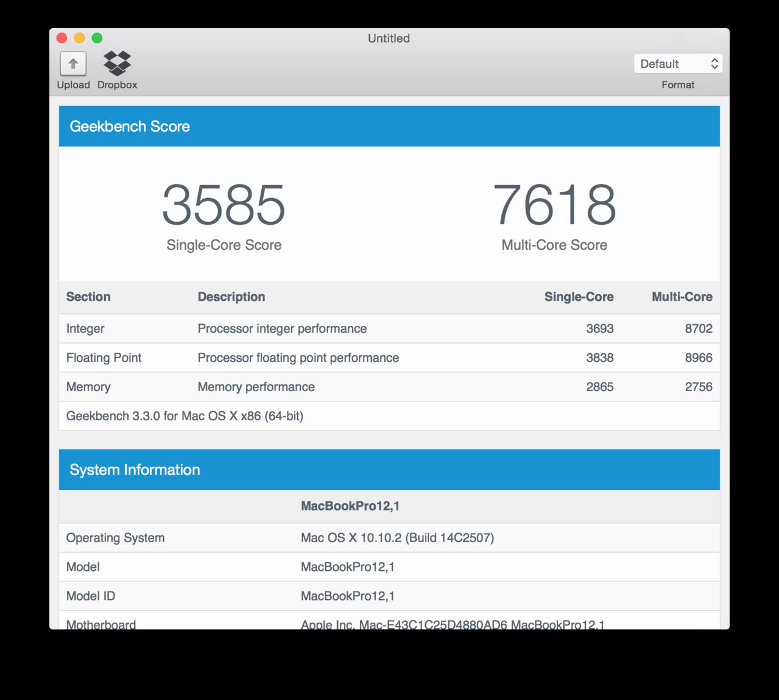Click the Upload arrow icon
The width and height of the screenshot is (779, 700).
[73, 63]
